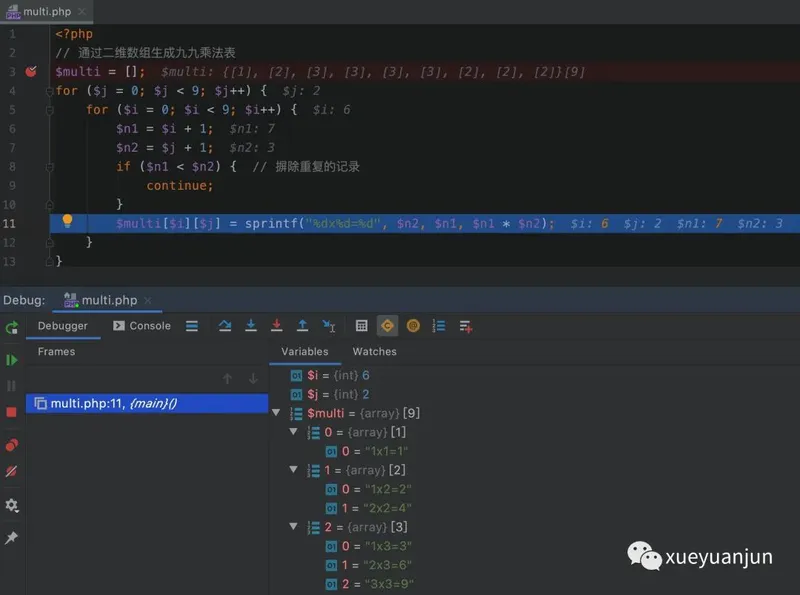Select the Variables tab
The image size is (800, 595).
(x=305, y=352)
